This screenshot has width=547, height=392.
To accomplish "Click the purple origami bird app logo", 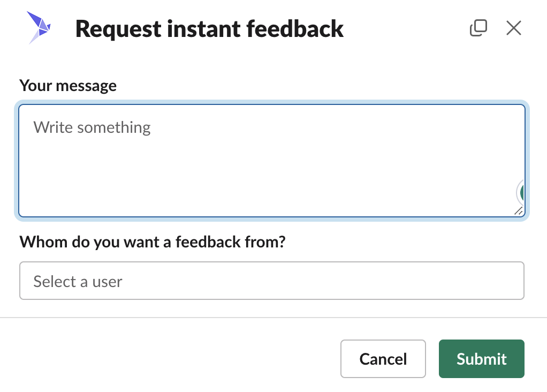I will click(x=40, y=28).
